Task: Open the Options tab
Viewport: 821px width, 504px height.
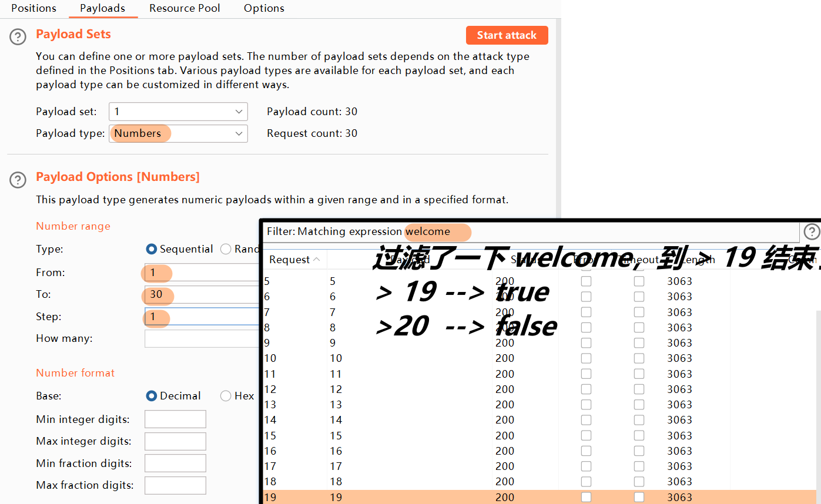Action: point(264,8)
